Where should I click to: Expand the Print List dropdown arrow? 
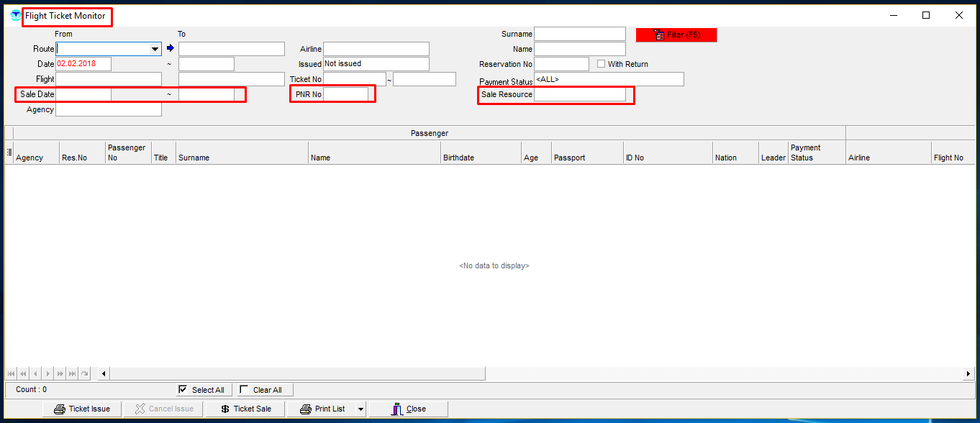coord(360,409)
